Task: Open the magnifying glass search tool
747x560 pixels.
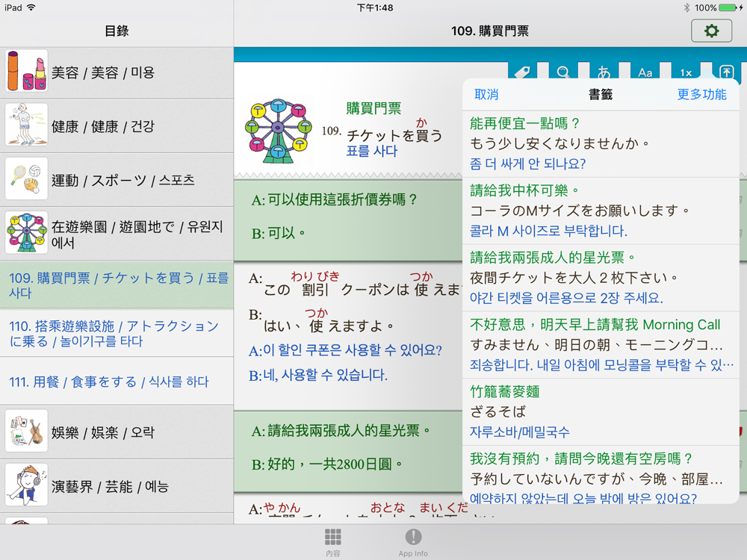Action: [563, 72]
